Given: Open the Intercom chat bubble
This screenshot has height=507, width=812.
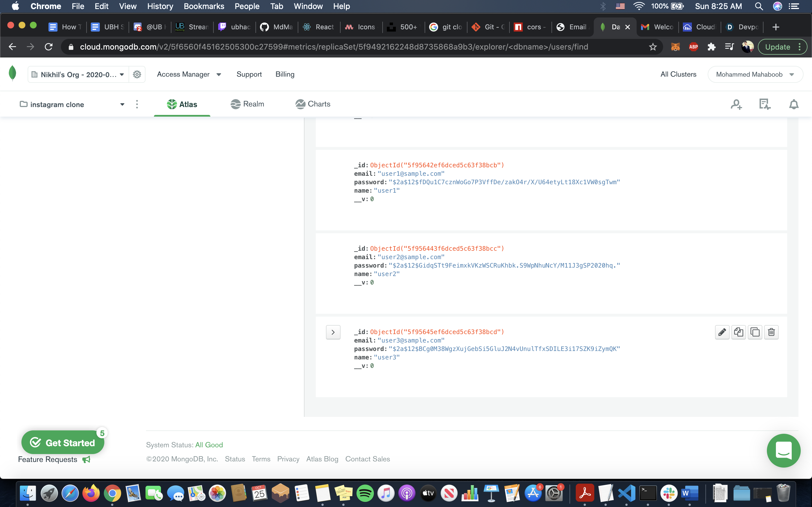Looking at the screenshot, I should (784, 450).
